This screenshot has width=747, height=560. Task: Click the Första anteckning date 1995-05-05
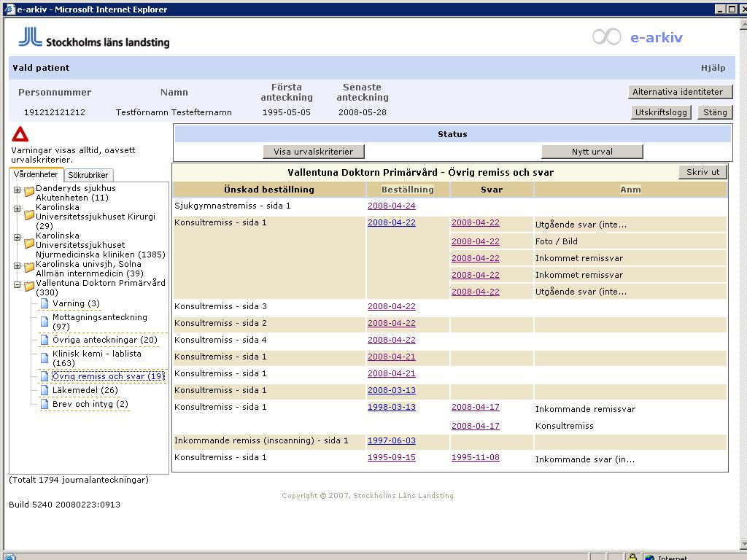coord(286,112)
